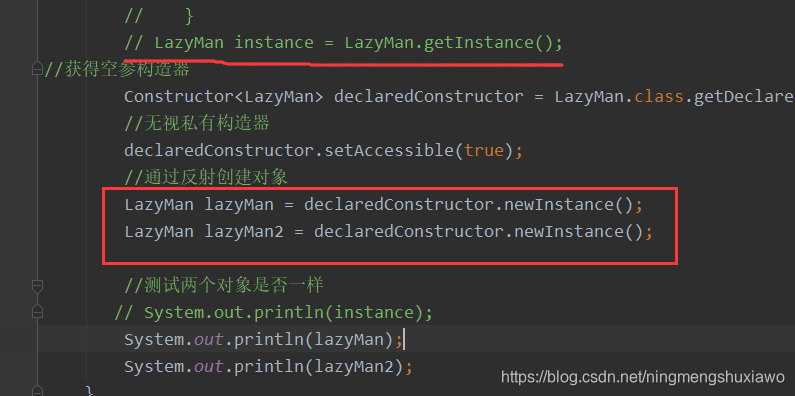The width and height of the screenshot is (795, 396).
Task: Click commented LazyMan.getInstance() line
Action: click(x=344, y=43)
